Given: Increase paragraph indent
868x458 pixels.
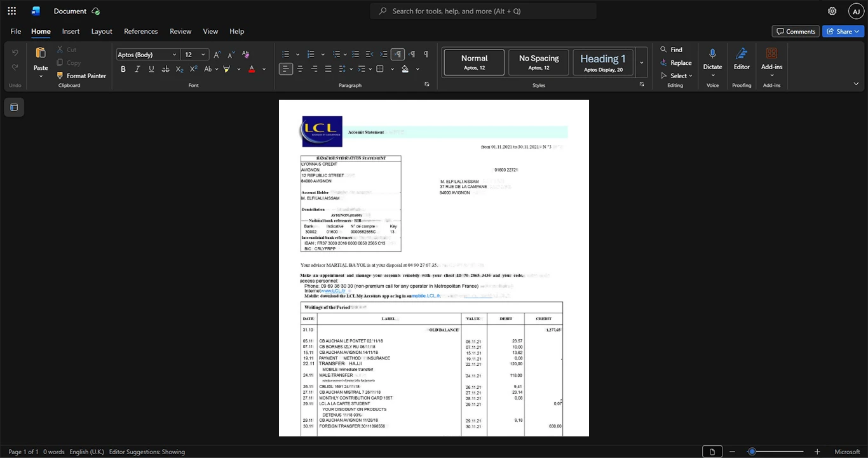Looking at the screenshot, I should click(383, 54).
